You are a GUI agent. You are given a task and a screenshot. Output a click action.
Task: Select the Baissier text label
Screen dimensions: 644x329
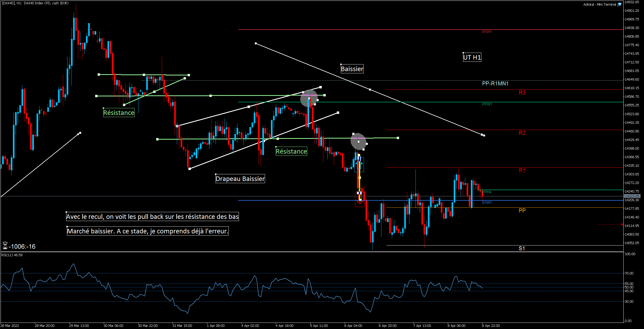[352, 69]
